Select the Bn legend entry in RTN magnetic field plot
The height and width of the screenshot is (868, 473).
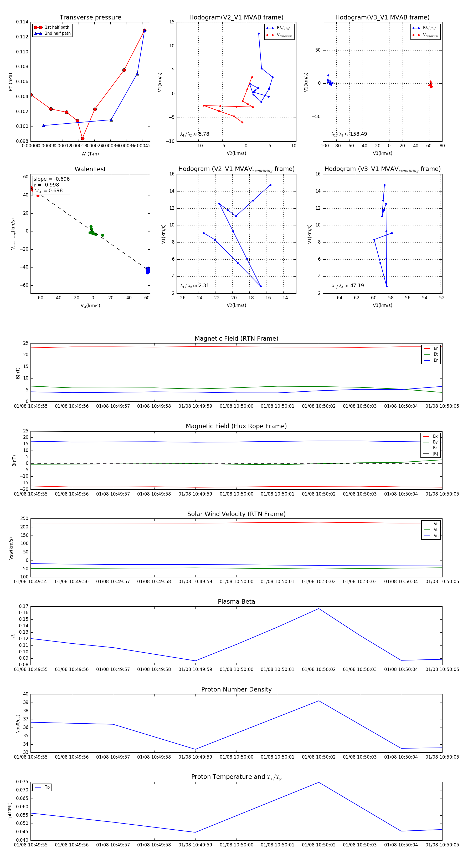click(436, 360)
